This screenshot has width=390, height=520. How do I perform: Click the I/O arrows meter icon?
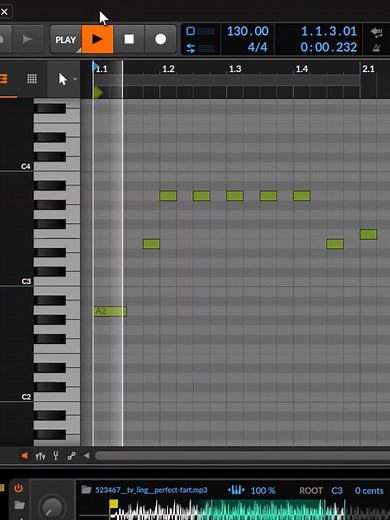pyautogui.click(x=191, y=49)
